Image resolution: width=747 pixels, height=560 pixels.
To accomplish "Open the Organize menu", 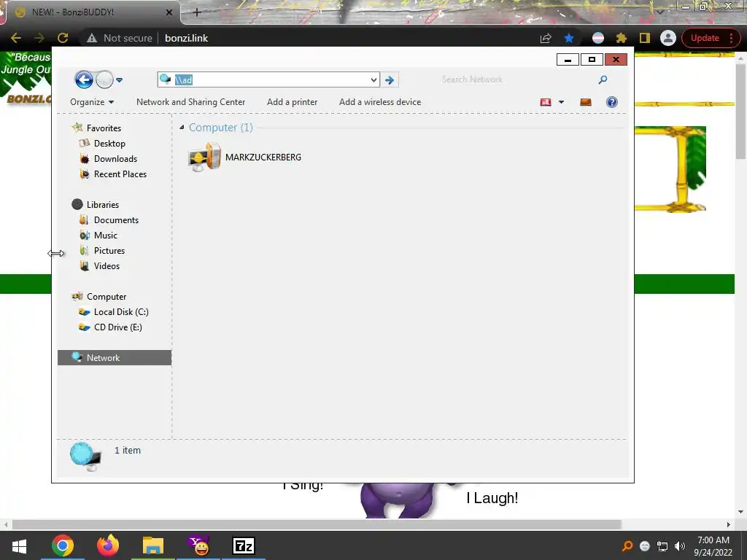I will coord(92,102).
